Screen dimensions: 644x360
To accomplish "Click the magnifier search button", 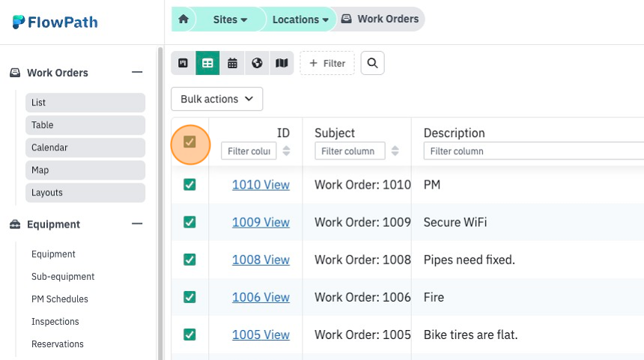I will (372, 63).
